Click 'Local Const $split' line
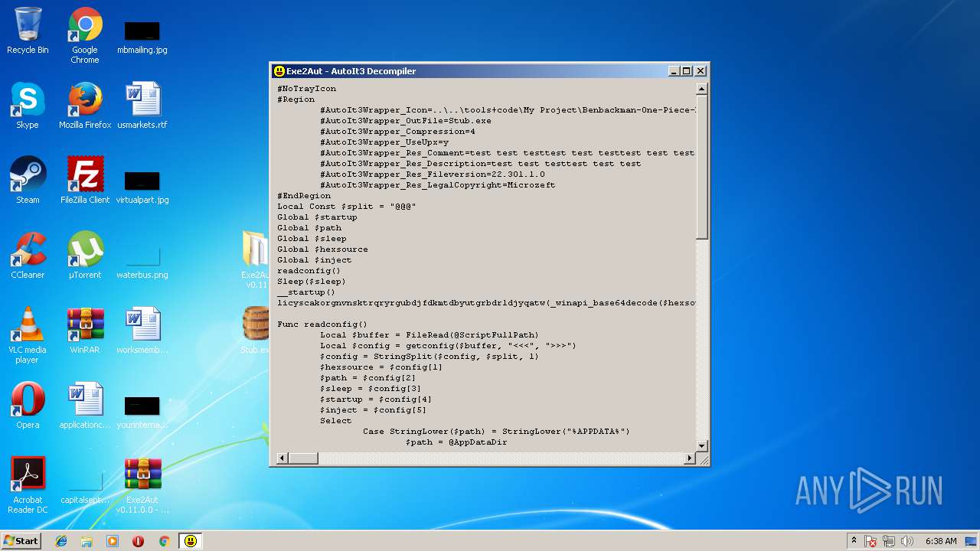 346,207
